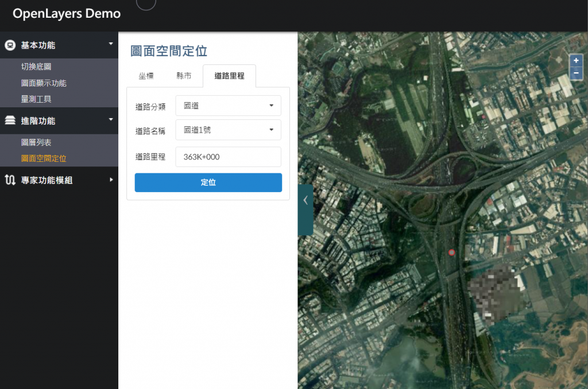588x389 pixels.
Task: Click the 道路里程 field label
Action: 150,157
